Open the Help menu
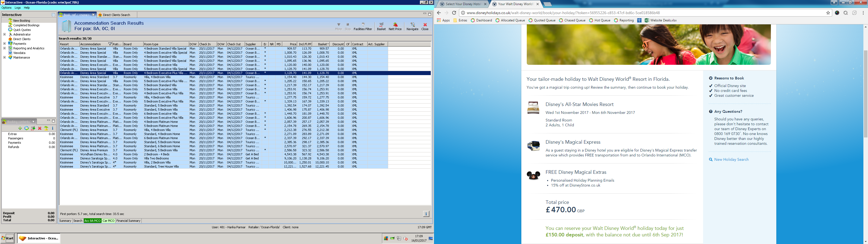The image size is (868, 244). (27, 7)
